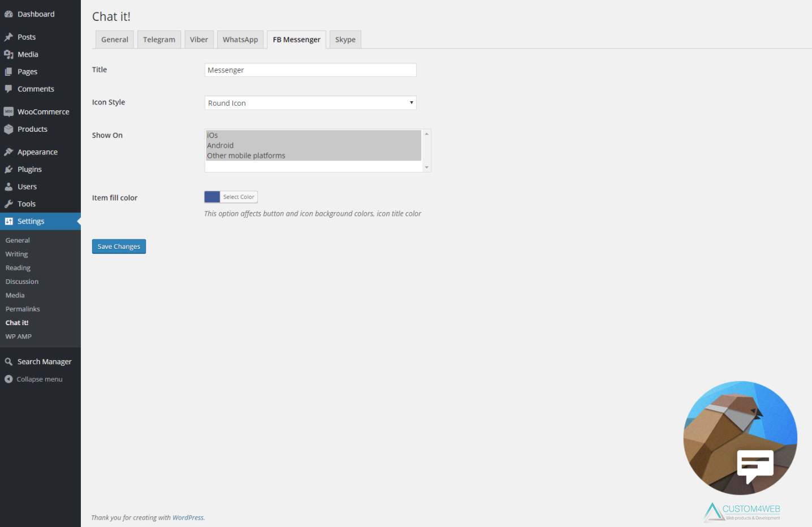Click the Dashboard gauge icon
Screen dimensions: 812x527
pos(8,14)
